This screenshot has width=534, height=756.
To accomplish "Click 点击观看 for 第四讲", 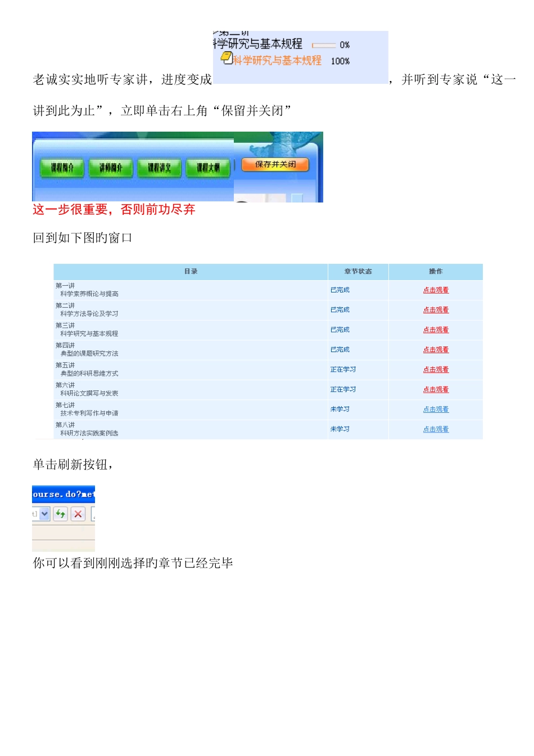I will [x=436, y=350].
